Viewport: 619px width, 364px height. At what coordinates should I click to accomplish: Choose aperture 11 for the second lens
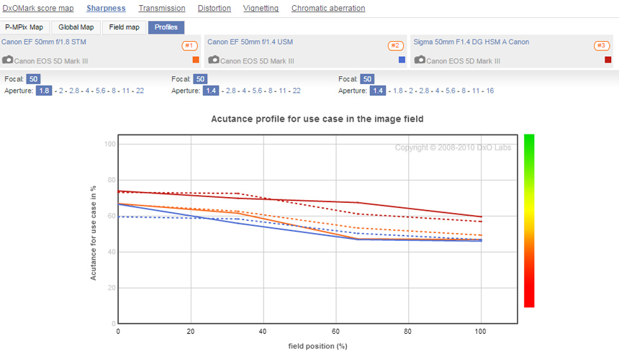click(283, 91)
